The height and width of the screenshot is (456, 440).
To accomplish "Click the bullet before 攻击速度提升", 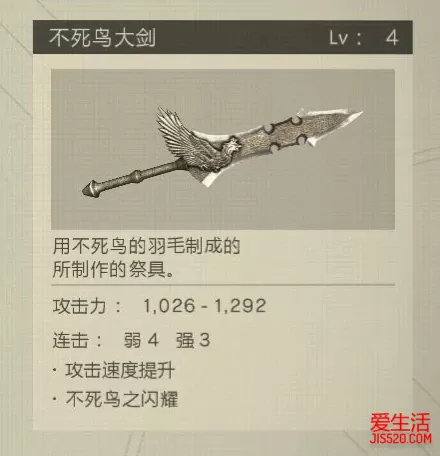I will click(x=54, y=370).
